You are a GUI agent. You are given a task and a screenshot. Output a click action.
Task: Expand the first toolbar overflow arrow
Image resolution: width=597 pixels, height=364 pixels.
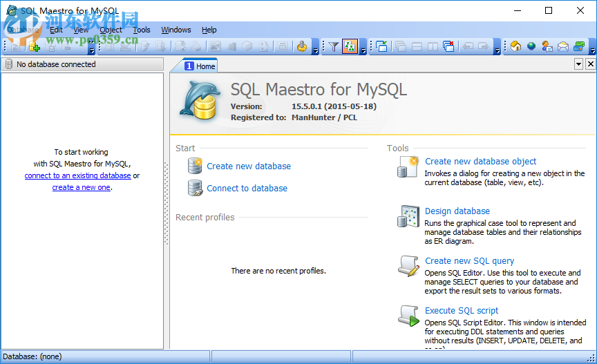click(91, 46)
